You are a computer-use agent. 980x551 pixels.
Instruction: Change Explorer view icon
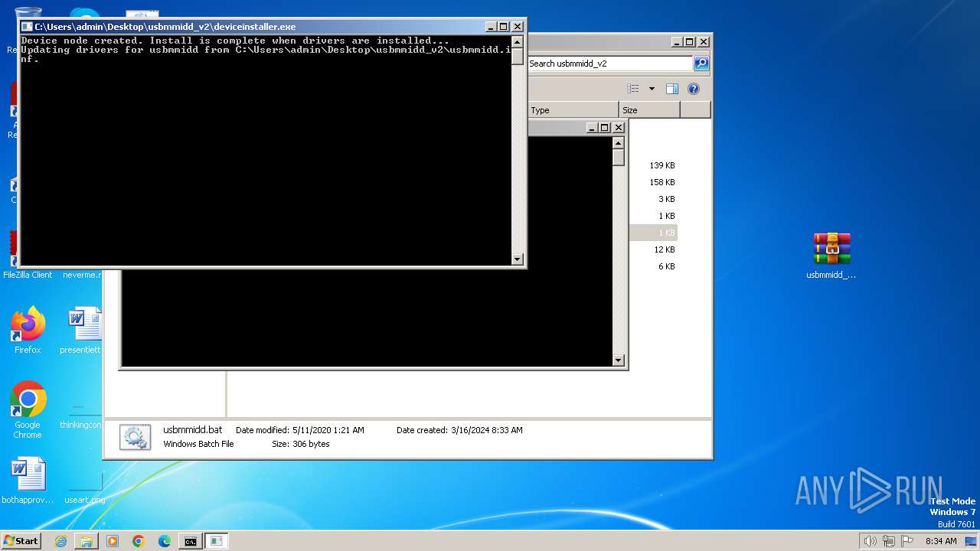[633, 89]
